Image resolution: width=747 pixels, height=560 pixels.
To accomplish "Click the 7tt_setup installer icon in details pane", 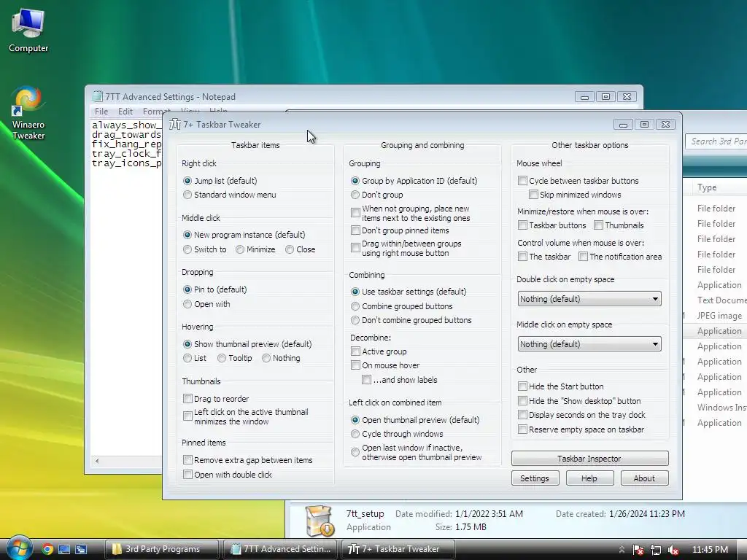I will pyautogui.click(x=320, y=521).
